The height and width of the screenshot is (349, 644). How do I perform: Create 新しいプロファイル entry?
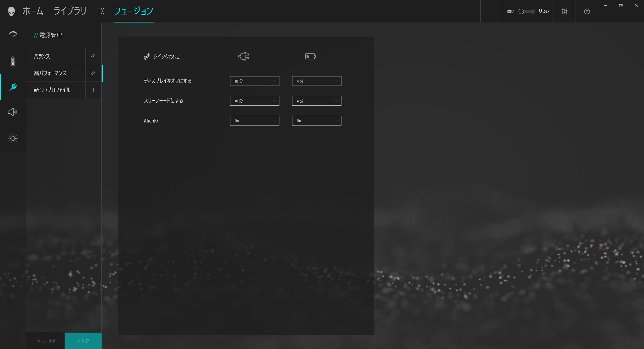tap(56, 90)
